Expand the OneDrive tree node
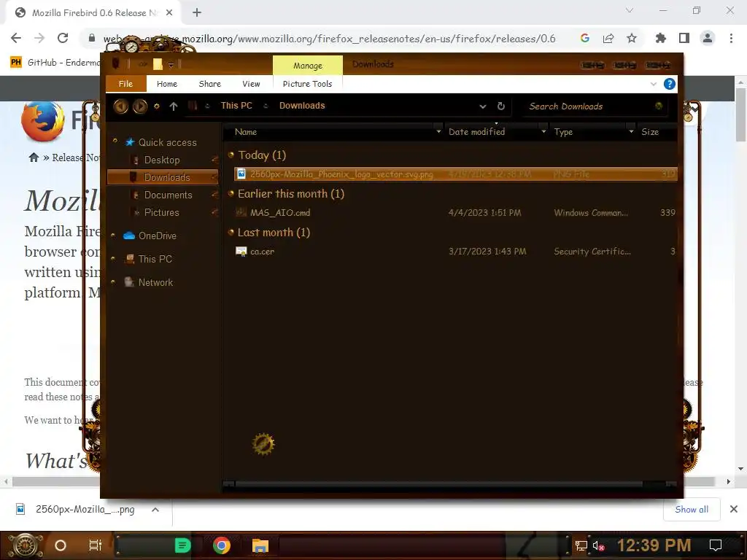This screenshot has height=560, width=747. tap(113, 236)
